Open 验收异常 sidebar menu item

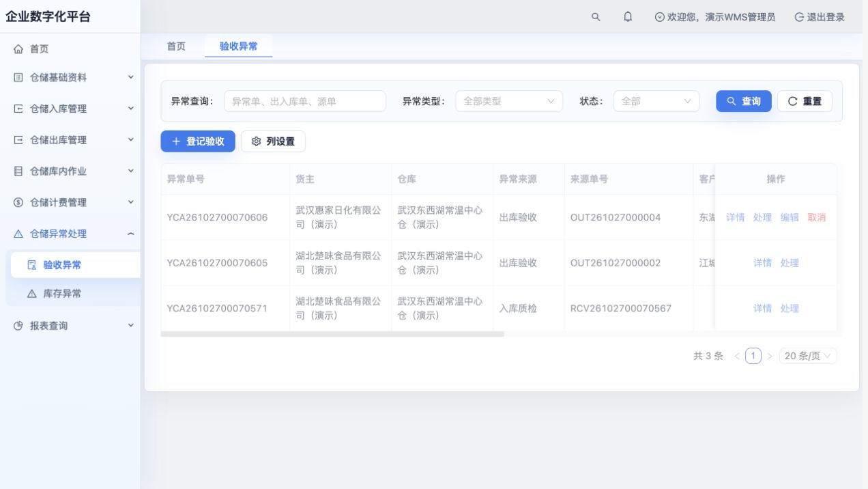(x=76, y=265)
